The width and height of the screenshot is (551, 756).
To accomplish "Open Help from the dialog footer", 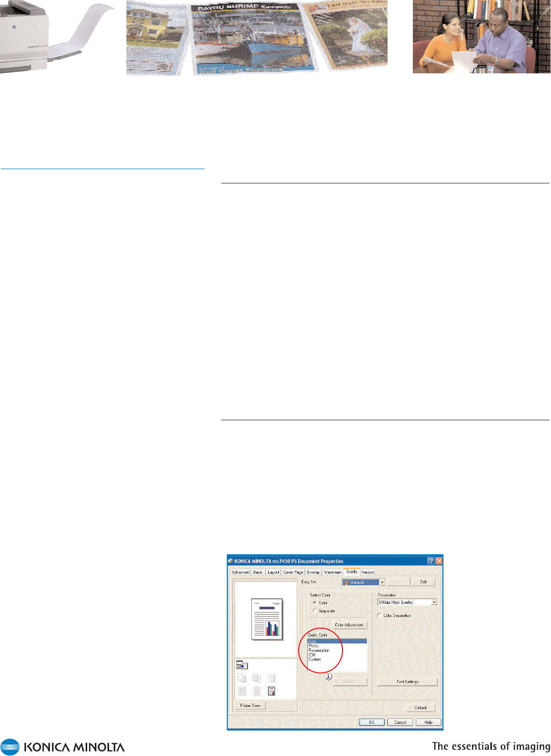I will (428, 722).
